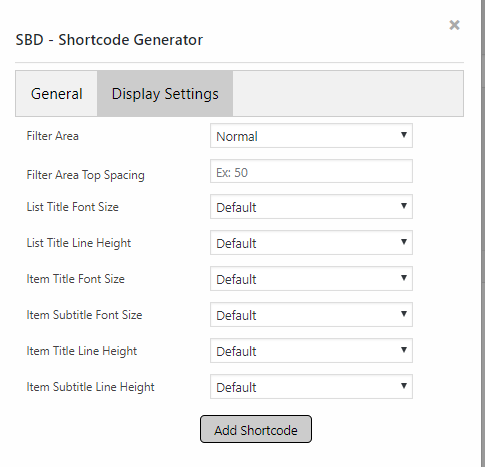Click the 'Item Title Font Size' label
485x467 pixels.
(x=76, y=279)
